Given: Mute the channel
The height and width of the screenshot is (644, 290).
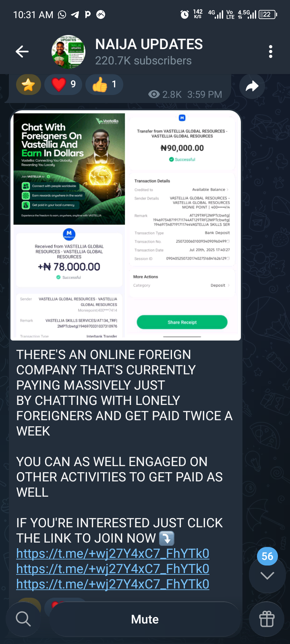Looking at the screenshot, I should (x=145, y=619).
